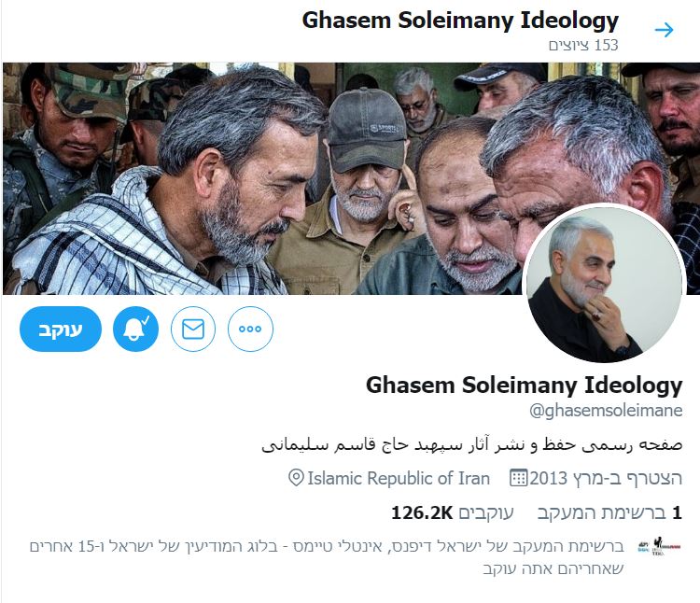The image size is (700, 603).
Task: Open the 1 following list link
Action: pyautogui.click(x=609, y=512)
